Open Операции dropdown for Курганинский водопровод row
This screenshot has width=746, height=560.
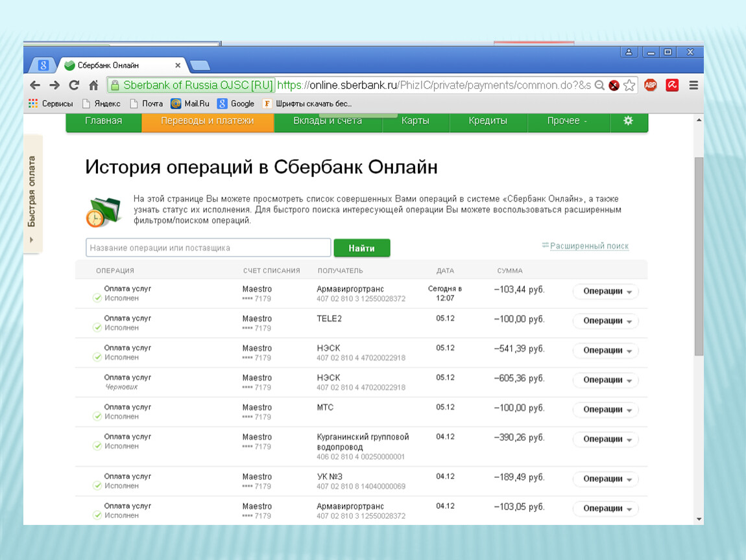pos(606,439)
